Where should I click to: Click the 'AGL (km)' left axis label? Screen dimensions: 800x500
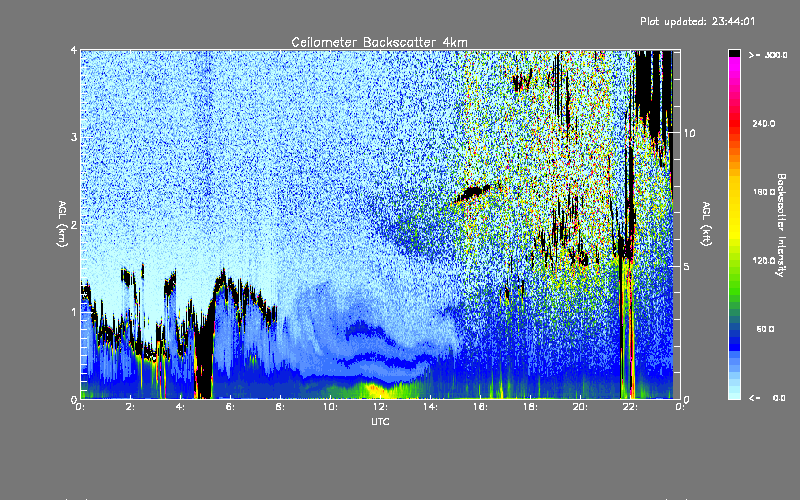pyautogui.click(x=63, y=224)
